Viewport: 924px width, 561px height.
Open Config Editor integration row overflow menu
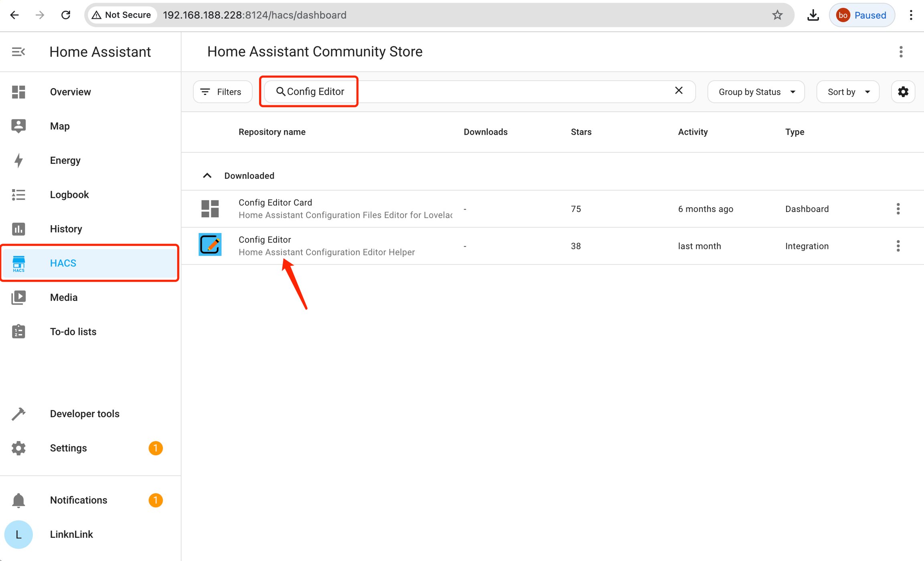(898, 246)
